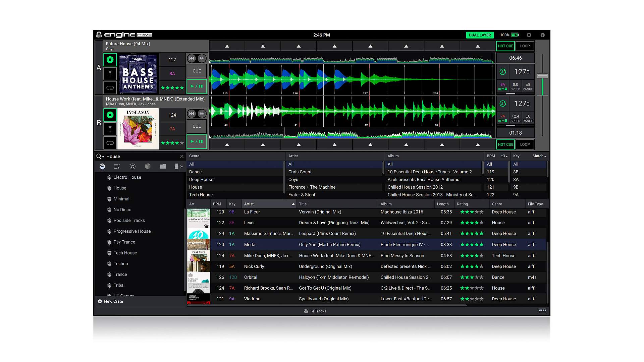This screenshot has width=644, height=362.
Task: Open the Playlists view icon
Action: coord(117,166)
